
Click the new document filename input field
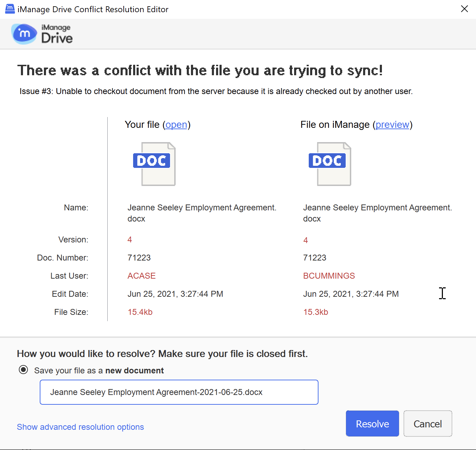pyautogui.click(x=179, y=392)
